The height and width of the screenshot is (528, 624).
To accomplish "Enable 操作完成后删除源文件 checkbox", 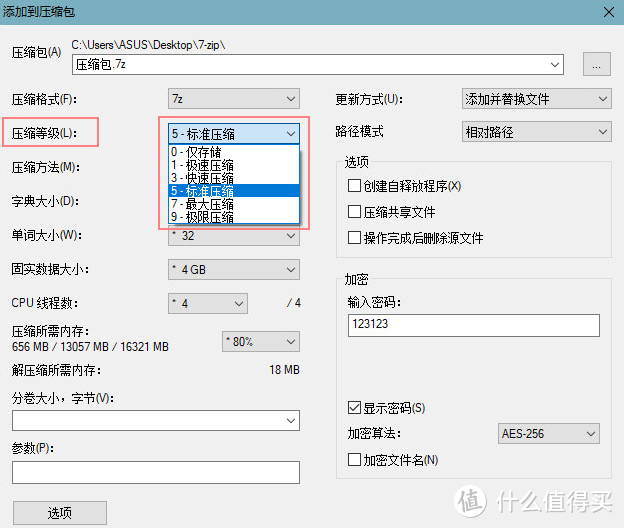I will 354,238.
